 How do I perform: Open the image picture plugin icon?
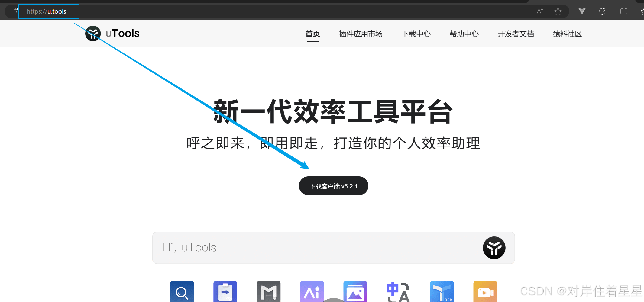[355, 292]
